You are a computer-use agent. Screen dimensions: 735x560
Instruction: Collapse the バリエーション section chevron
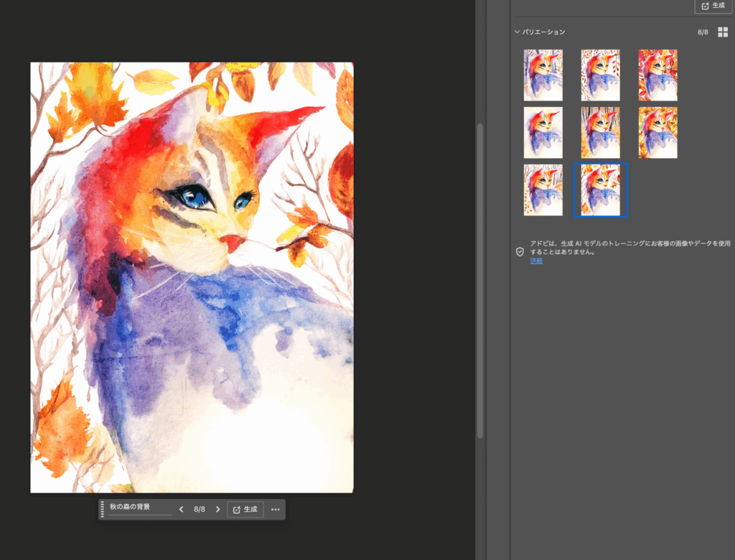517,32
